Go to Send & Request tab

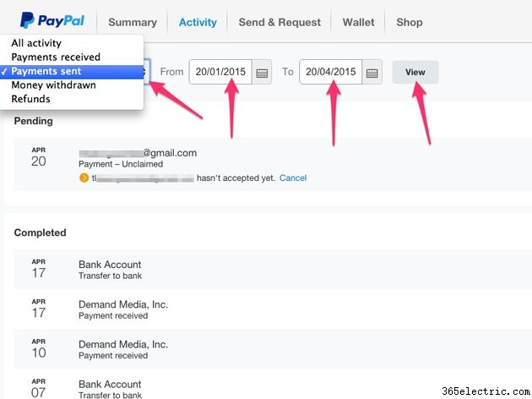[x=280, y=23]
